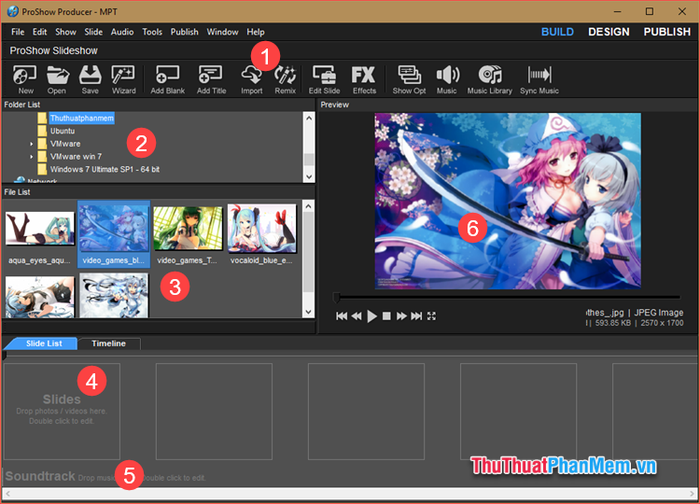This screenshot has height=504, width=700.
Task: Switch to the DESIGN workspace
Action: coord(609,32)
